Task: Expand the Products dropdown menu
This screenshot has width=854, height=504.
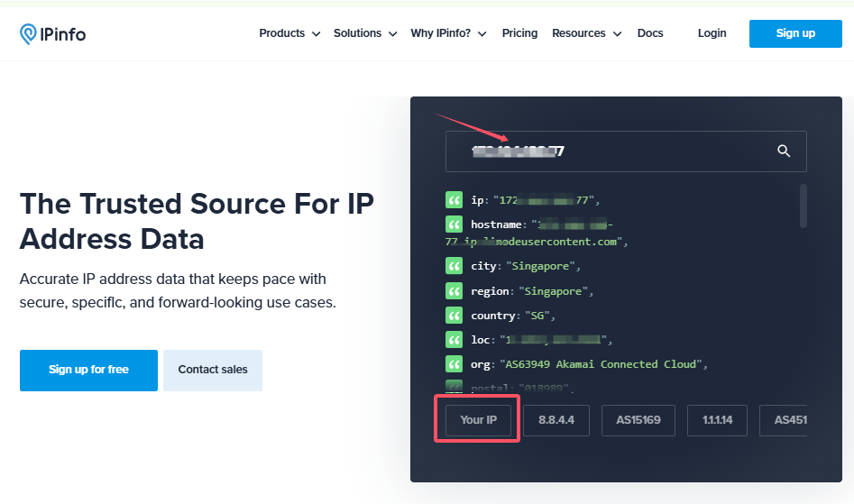Action: [289, 33]
